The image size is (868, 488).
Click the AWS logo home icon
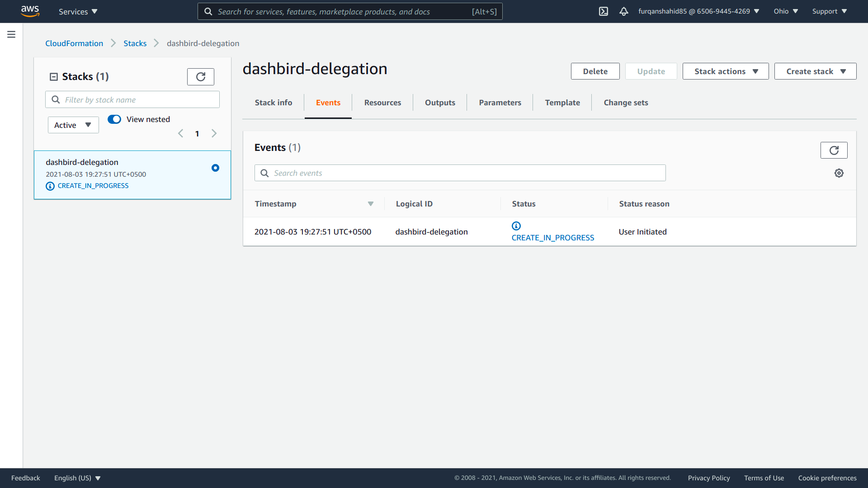point(30,11)
